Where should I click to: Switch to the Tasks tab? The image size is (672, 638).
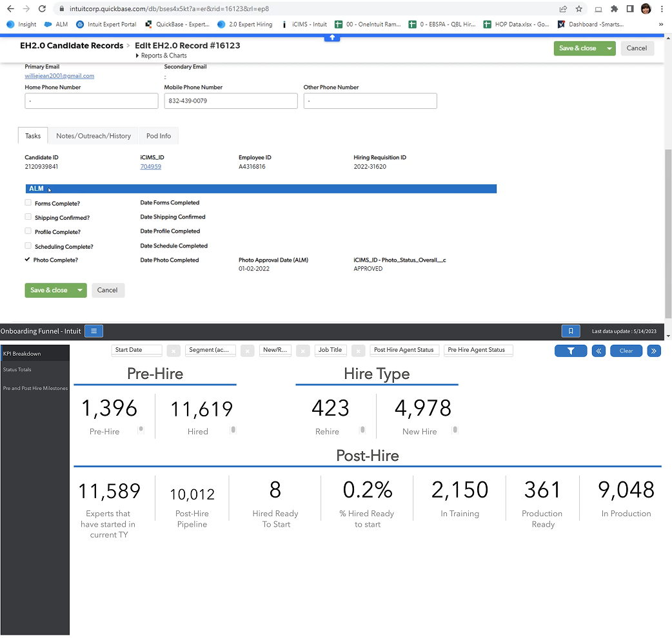(x=33, y=136)
